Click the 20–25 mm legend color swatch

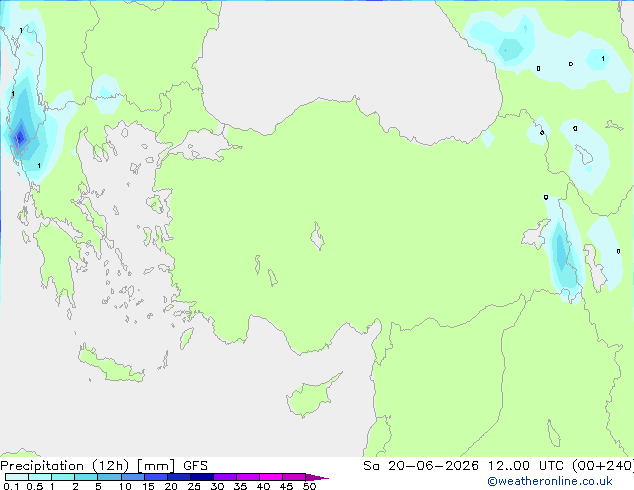coord(179,477)
